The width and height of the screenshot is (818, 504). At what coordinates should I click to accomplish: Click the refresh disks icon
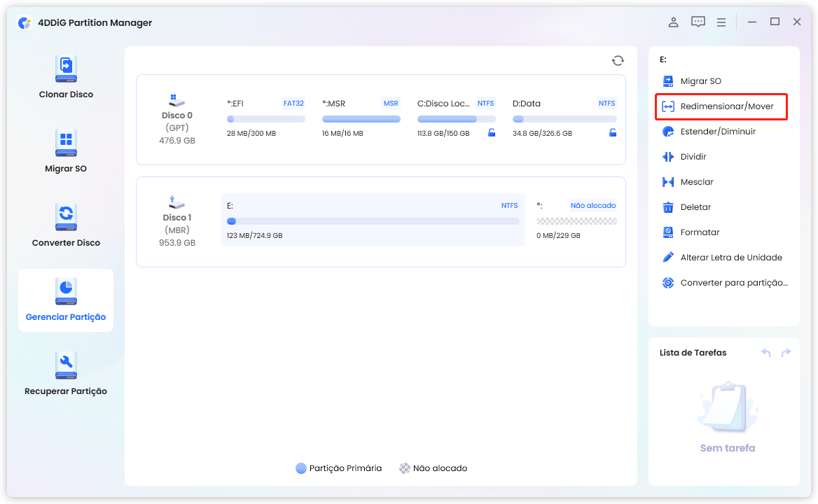617,61
